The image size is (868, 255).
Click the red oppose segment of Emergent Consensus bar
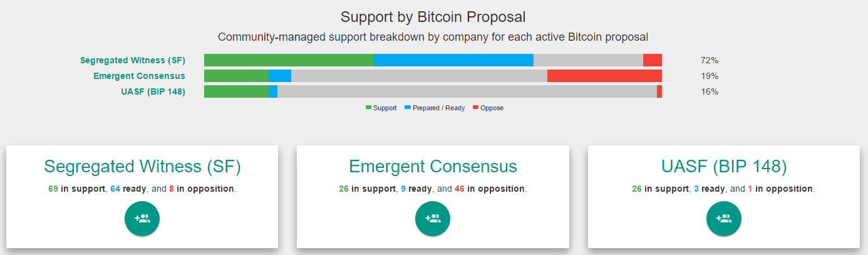(x=604, y=76)
